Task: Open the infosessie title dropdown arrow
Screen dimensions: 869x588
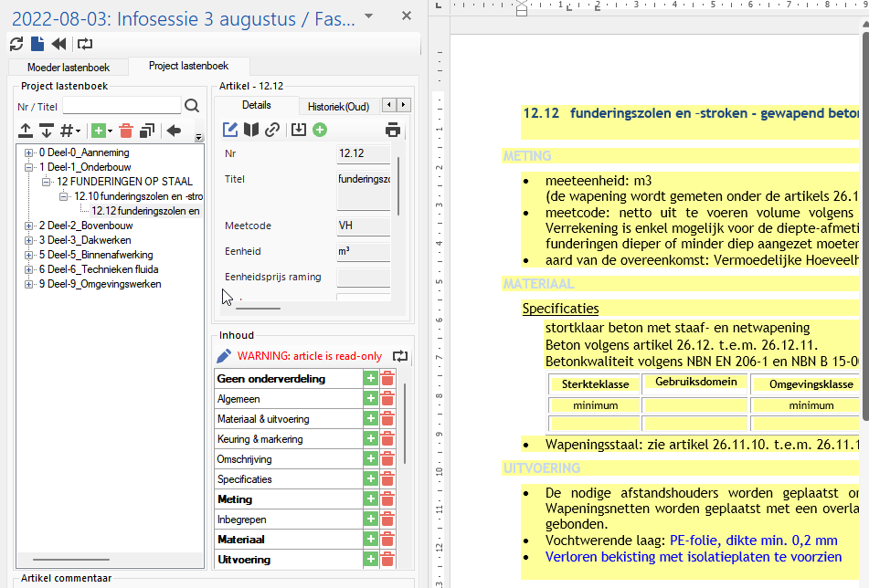Action: click(x=368, y=16)
